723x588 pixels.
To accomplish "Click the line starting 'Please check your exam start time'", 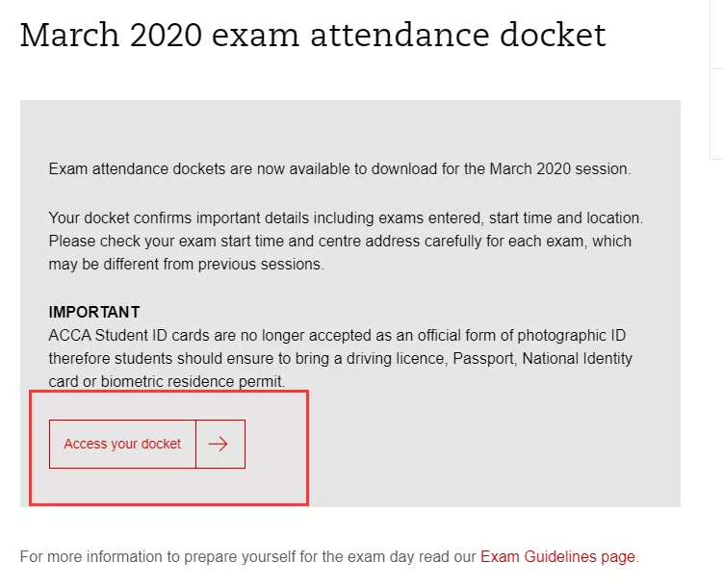I will (339, 241).
